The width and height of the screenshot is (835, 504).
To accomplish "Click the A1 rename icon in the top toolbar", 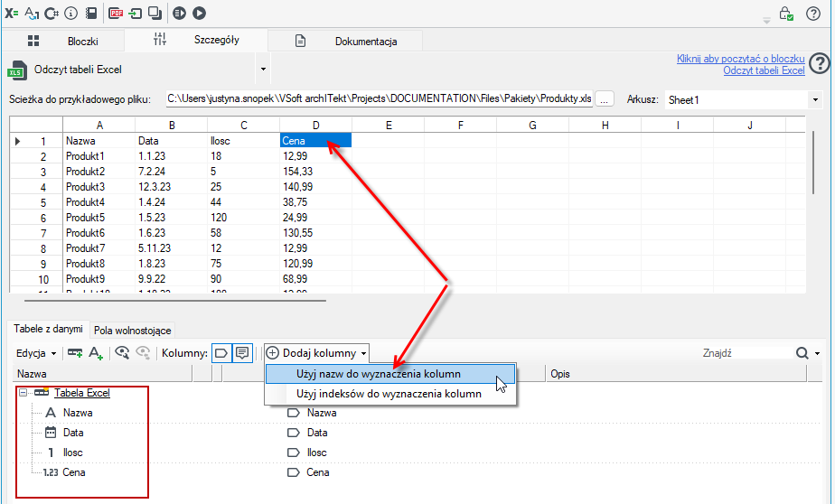I will point(32,14).
